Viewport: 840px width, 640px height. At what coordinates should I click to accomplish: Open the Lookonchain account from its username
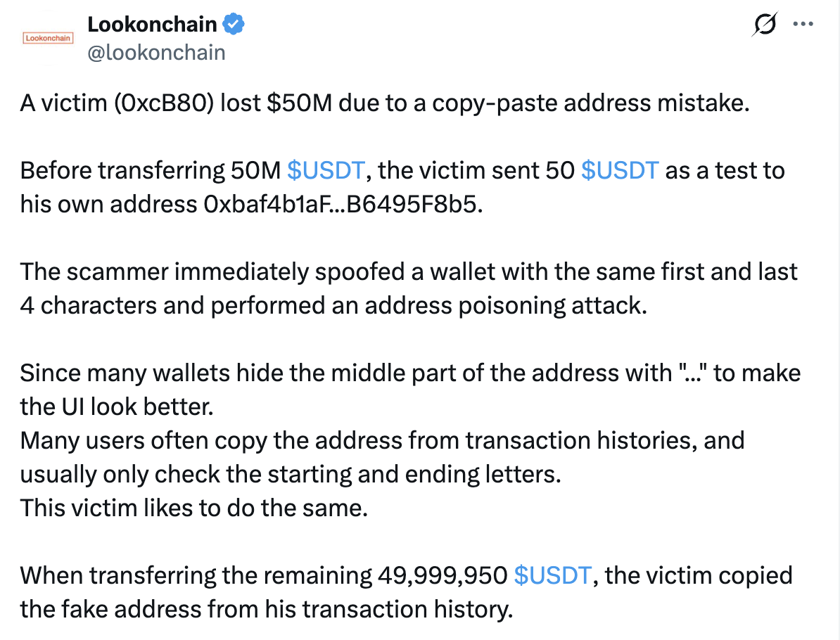point(155,52)
